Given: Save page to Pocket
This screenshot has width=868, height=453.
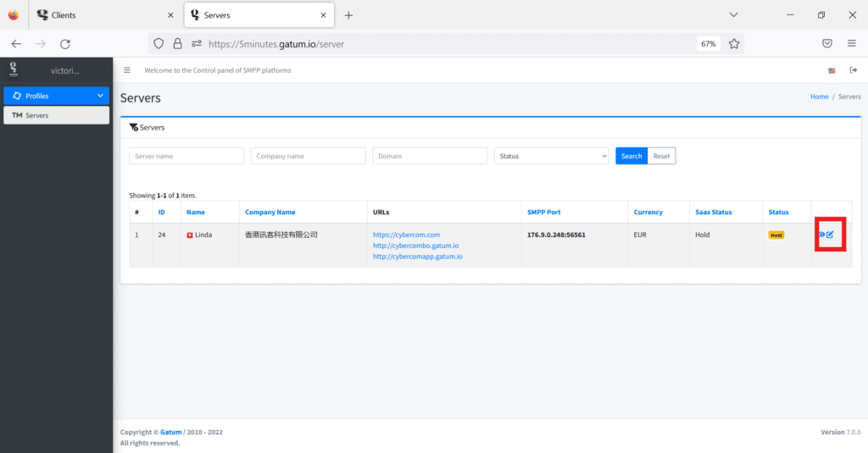Looking at the screenshot, I should [x=827, y=44].
